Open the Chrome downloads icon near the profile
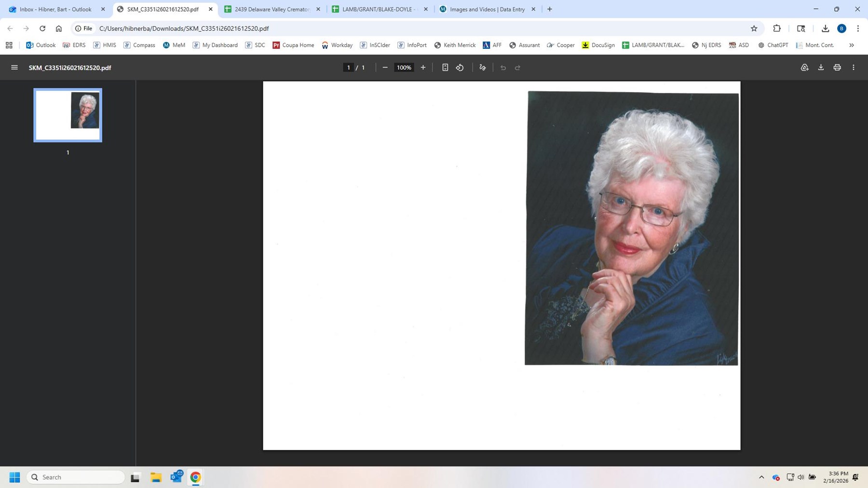868x488 pixels. (826, 28)
